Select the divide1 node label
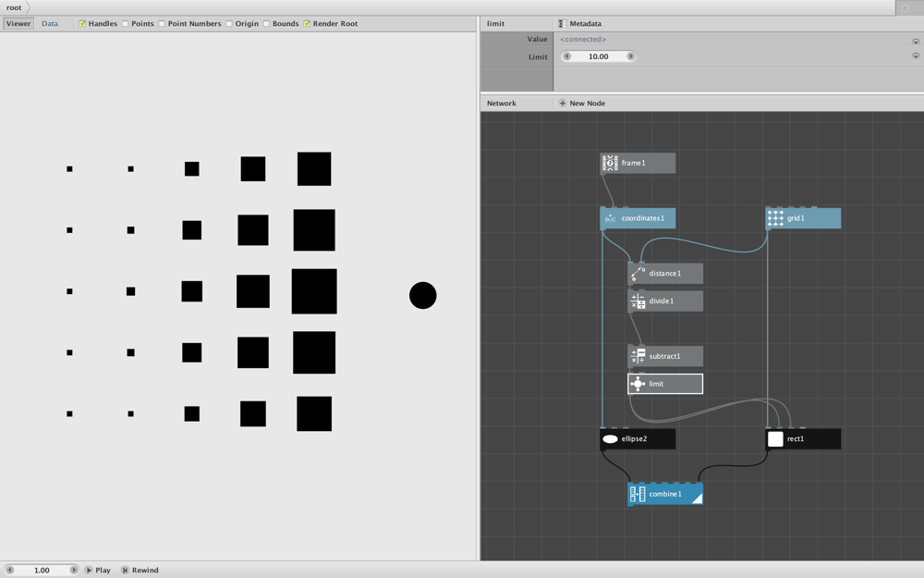Screen dimensions: 924x578 (x=662, y=301)
